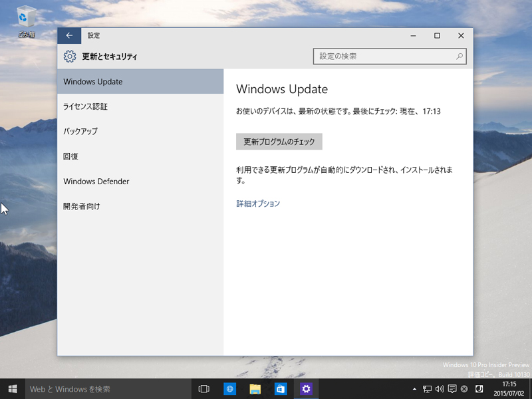Open the Store from the taskbar
This screenshot has width=532, height=399.
pos(281,389)
